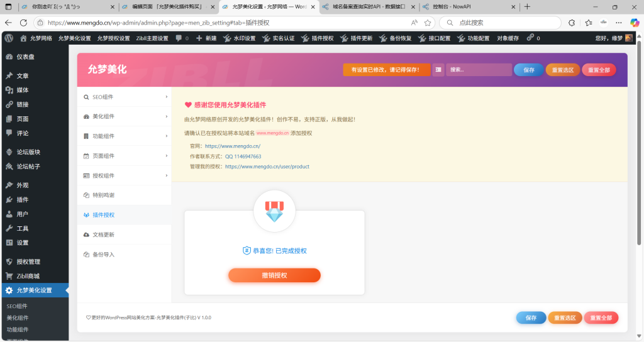
Task: Expand 页面组件 section in settings panel
Action: [125, 156]
